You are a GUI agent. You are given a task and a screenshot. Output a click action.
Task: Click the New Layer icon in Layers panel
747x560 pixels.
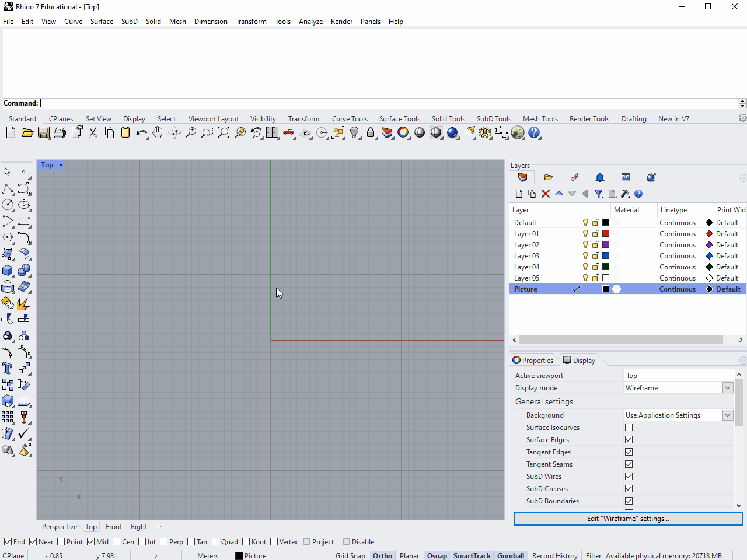tap(519, 194)
